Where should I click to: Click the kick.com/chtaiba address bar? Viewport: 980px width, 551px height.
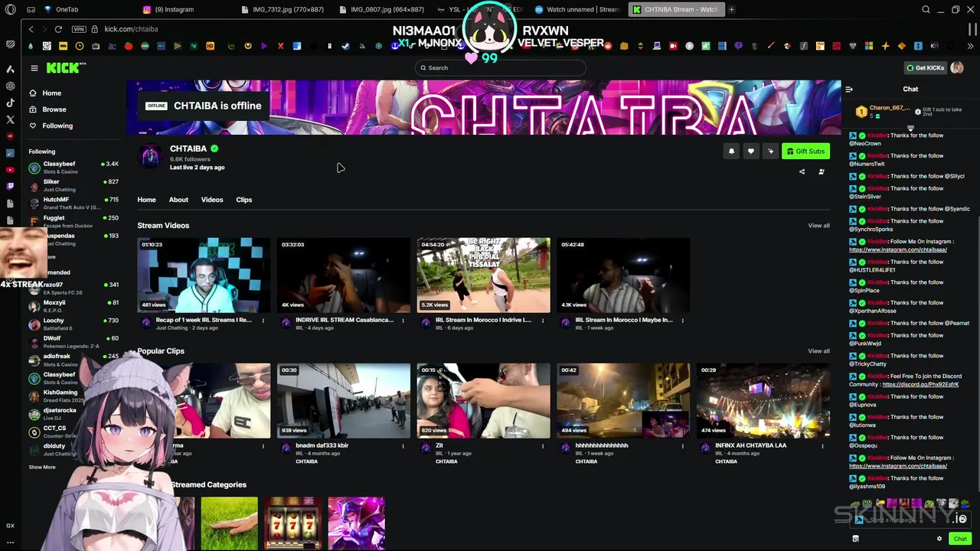[131, 29]
